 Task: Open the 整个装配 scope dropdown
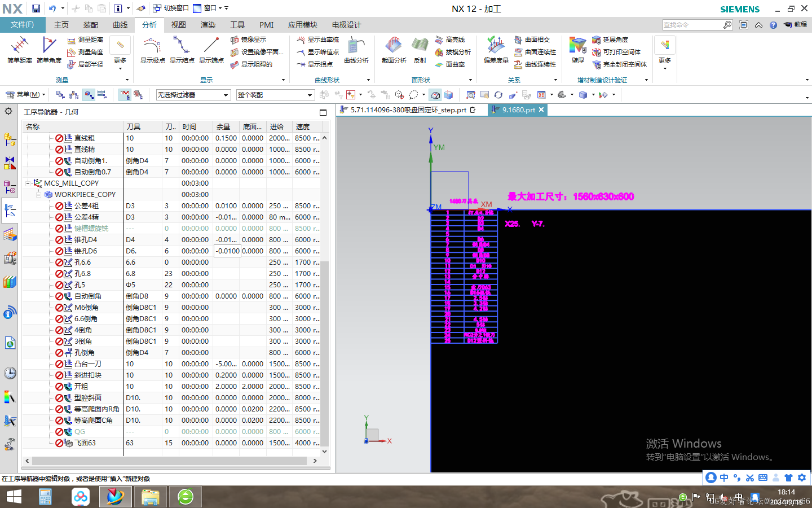tap(275, 95)
